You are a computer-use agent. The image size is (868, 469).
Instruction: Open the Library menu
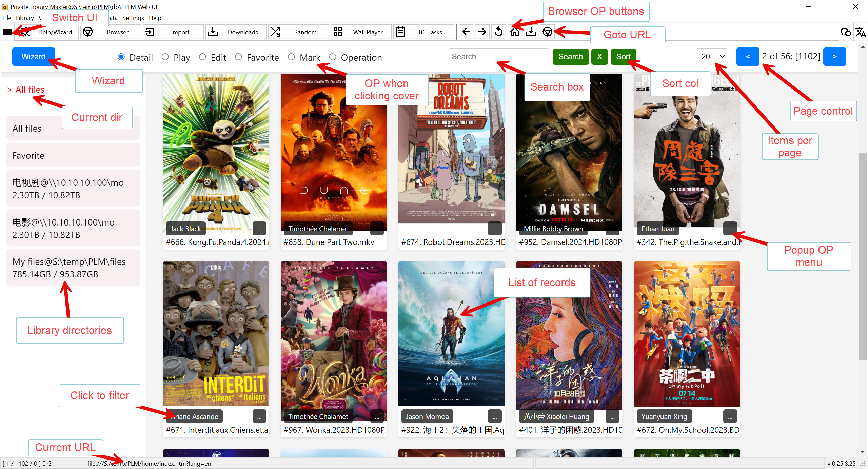pyautogui.click(x=25, y=18)
